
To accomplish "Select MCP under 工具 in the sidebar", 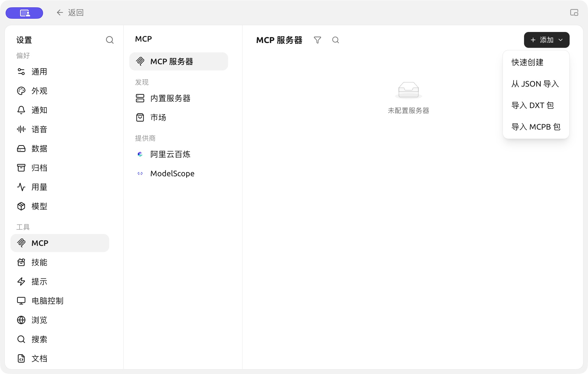I will 60,243.
